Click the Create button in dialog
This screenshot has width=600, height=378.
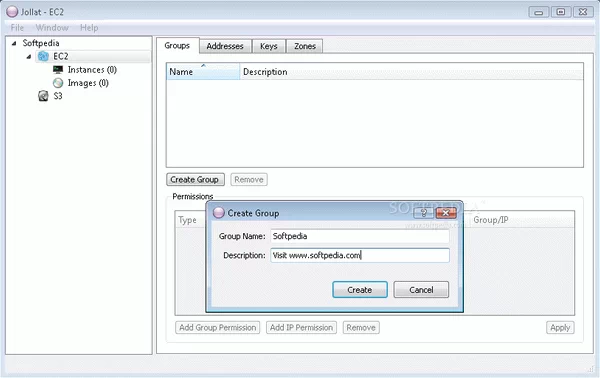click(360, 290)
